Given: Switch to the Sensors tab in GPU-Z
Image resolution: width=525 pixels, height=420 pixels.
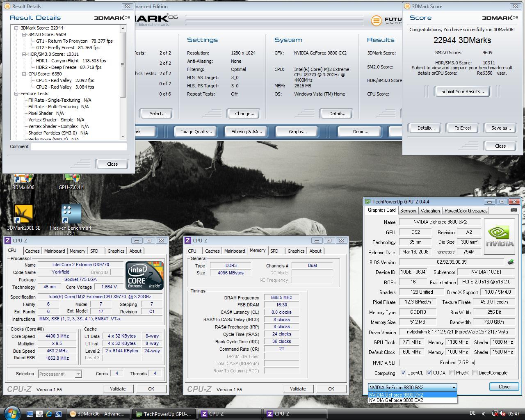Looking at the screenshot, I should coord(408,210).
